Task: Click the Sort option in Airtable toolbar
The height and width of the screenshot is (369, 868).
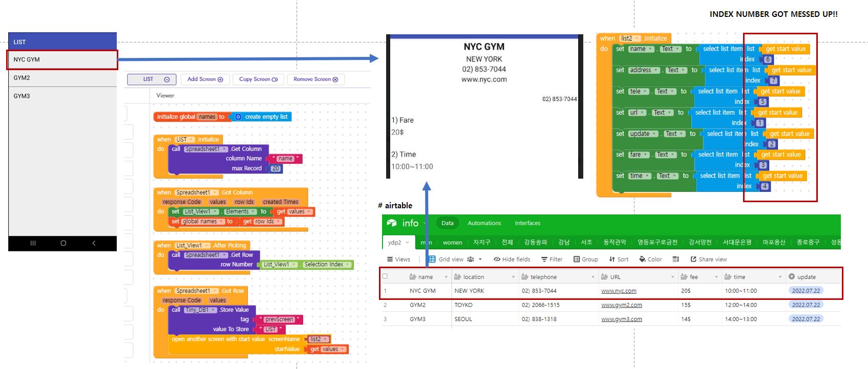Action: [619, 259]
